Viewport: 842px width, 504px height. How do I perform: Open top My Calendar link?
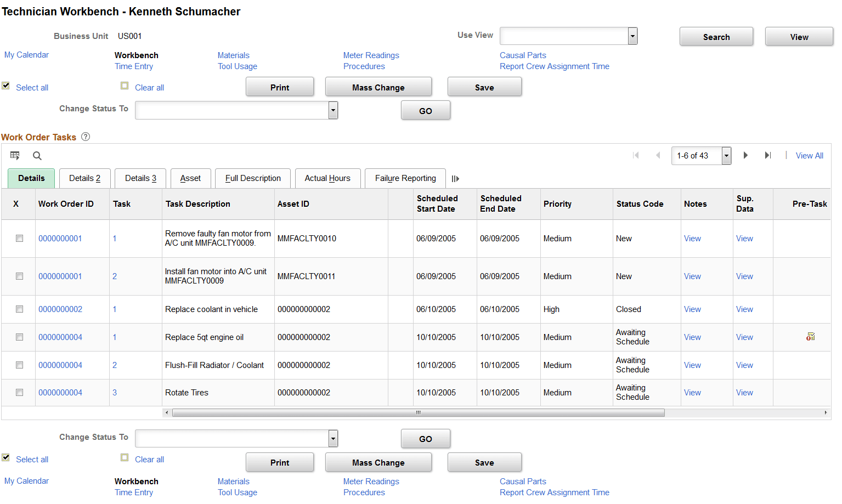pyautogui.click(x=26, y=55)
